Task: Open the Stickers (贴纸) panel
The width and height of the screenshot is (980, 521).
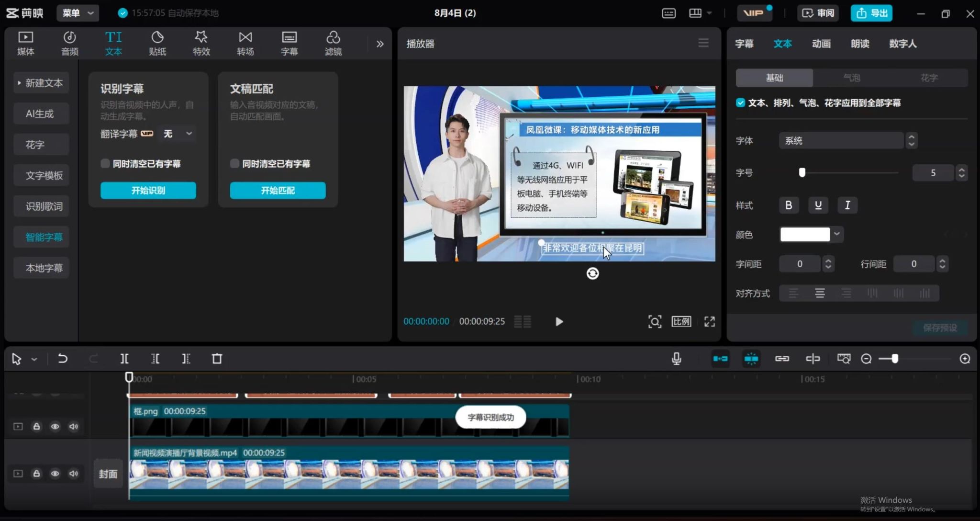Action: (x=157, y=43)
